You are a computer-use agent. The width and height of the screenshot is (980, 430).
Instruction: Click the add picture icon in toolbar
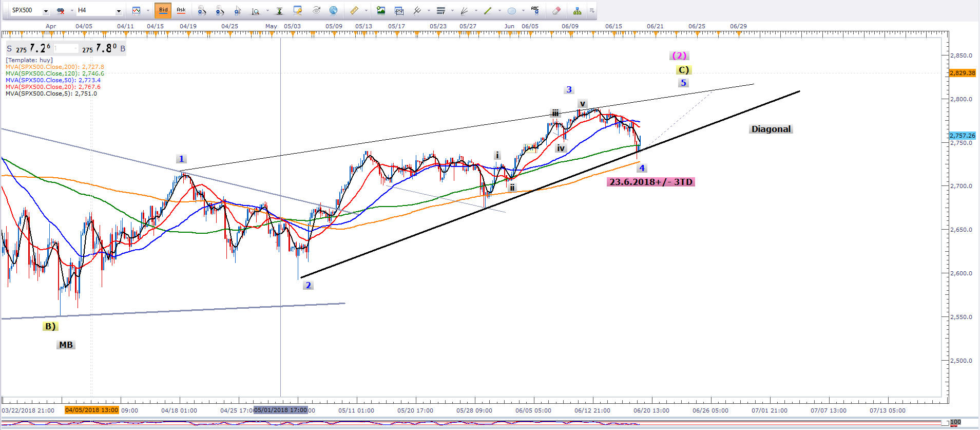[381, 10]
